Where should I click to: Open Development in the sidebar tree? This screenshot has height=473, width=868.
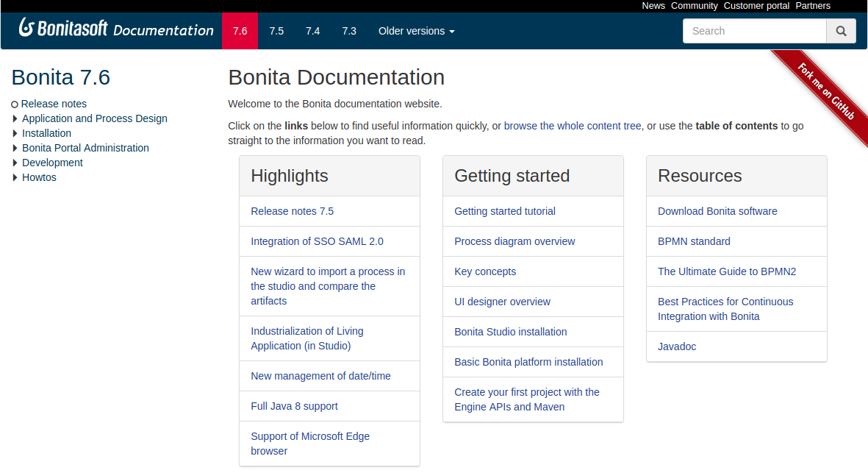(x=53, y=163)
